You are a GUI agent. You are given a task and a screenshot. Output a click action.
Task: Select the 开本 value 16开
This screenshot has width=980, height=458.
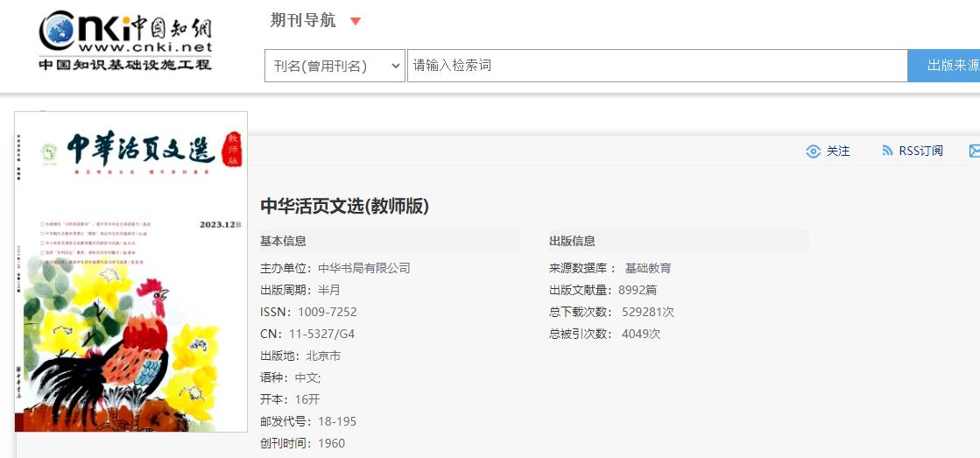(x=307, y=399)
